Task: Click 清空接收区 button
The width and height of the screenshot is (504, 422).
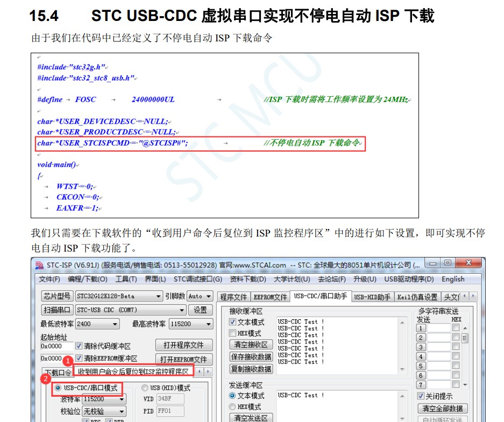Action: [x=251, y=345]
